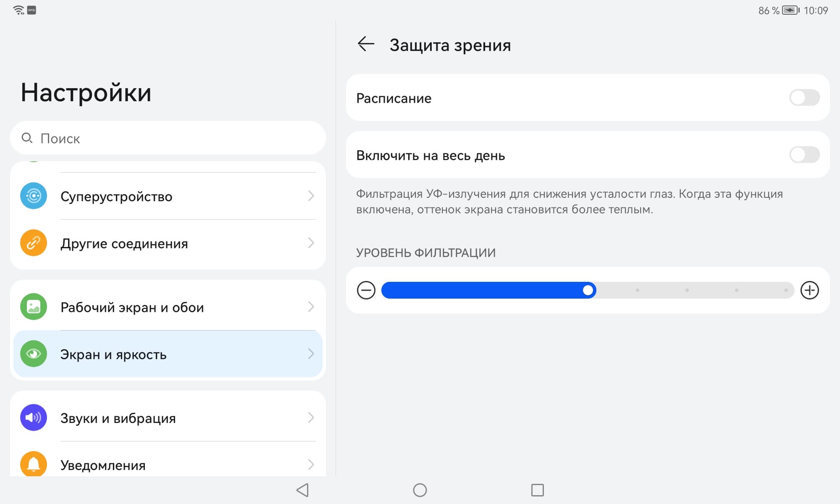Image resolution: width=840 pixels, height=504 pixels.
Task: Expand Другие соединения chevron arrow
Action: pos(311,243)
